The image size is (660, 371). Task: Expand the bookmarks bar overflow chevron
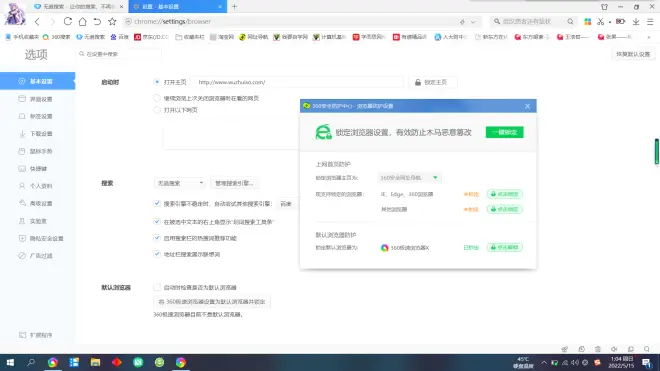coord(649,37)
